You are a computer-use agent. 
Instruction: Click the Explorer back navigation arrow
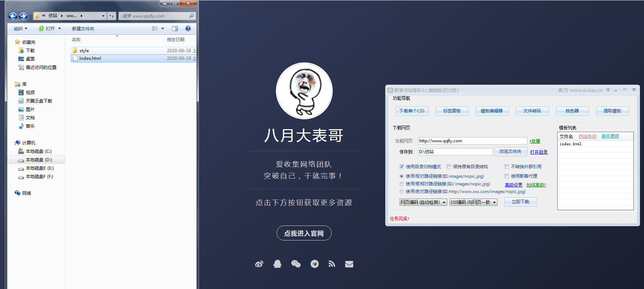13,16
